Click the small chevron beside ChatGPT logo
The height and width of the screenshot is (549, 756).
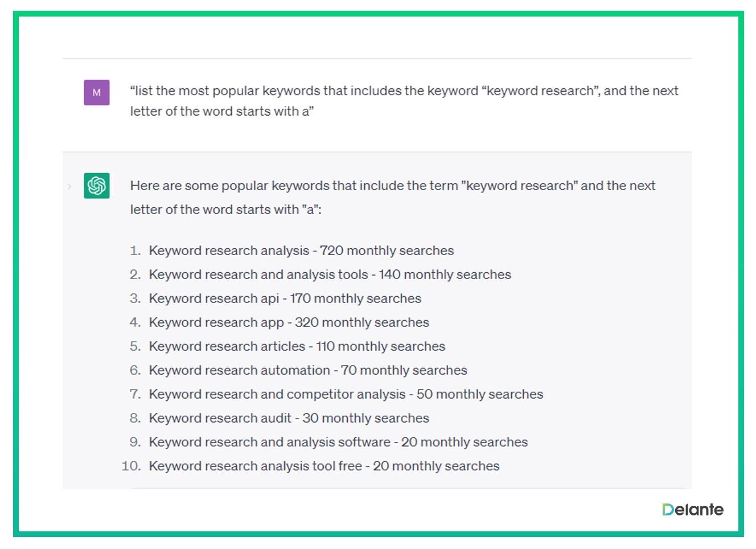point(69,186)
